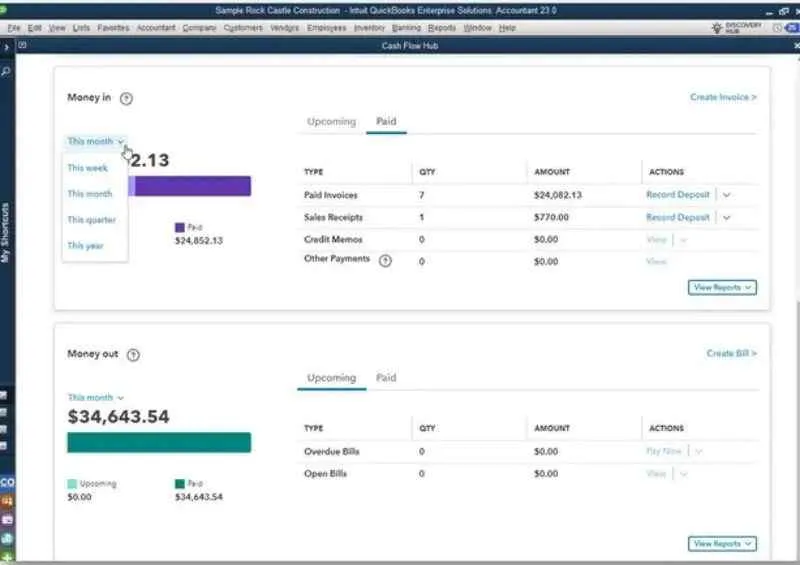Open the Window menu

tap(478, 28)
